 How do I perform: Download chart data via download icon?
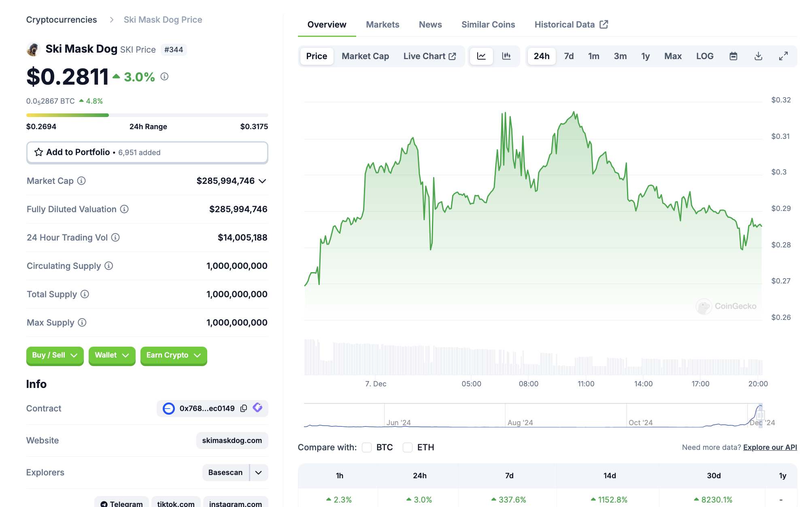758,56
